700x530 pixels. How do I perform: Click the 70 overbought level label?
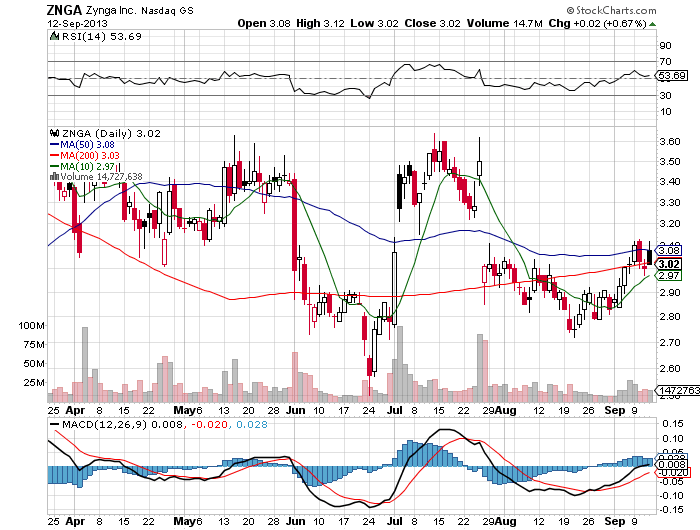pyautogui.click(x=665, y=62)
